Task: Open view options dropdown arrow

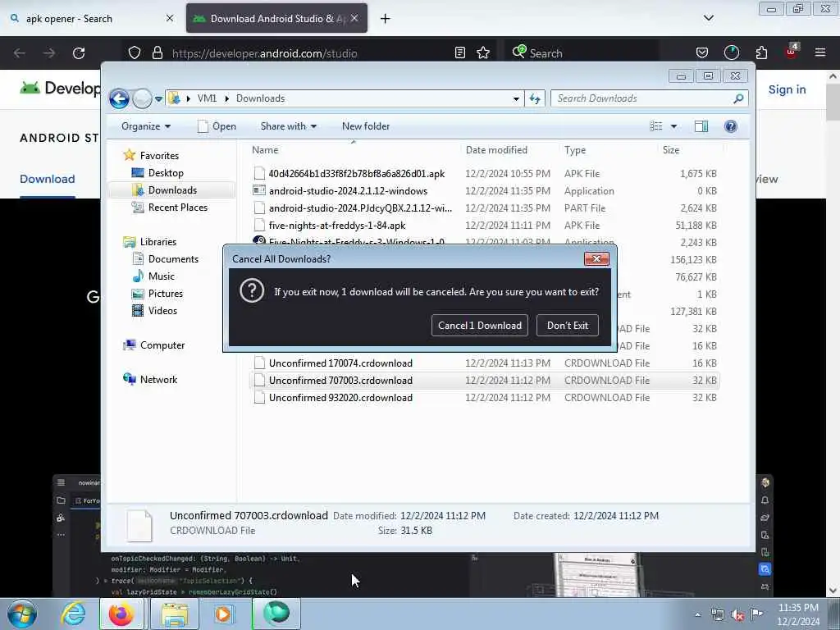Action: pyautogui.click(x=674, y=126)
